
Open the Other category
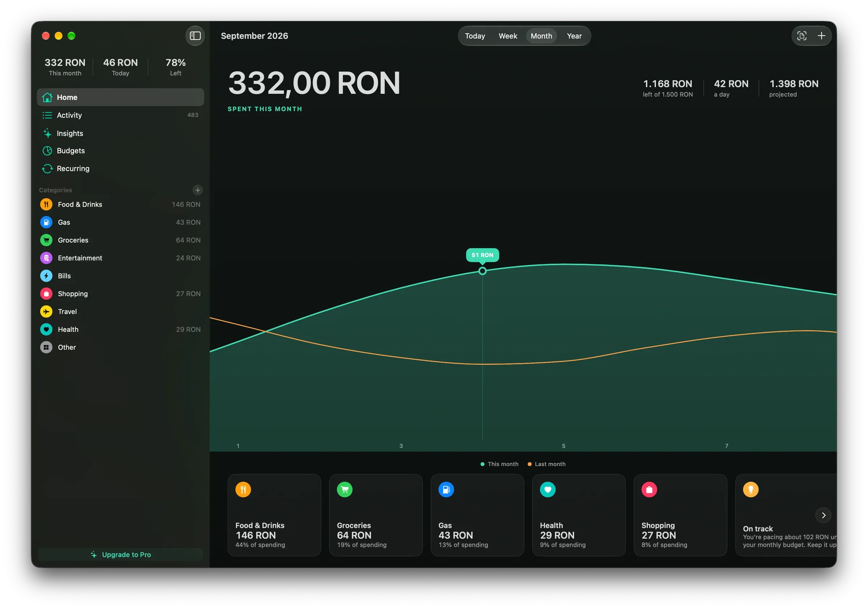click(x=120, y=347)
